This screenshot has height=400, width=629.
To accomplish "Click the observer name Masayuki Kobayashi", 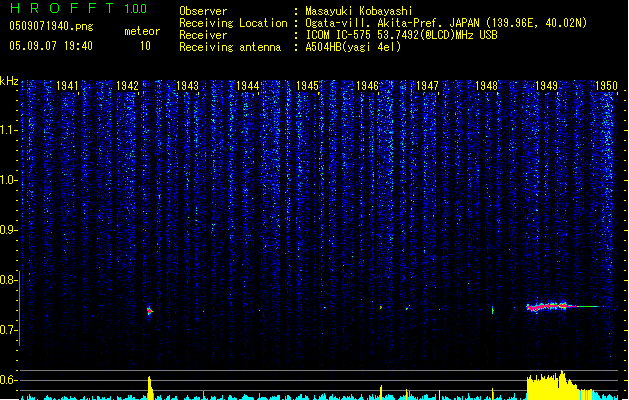I will click(x=359, y=11).
